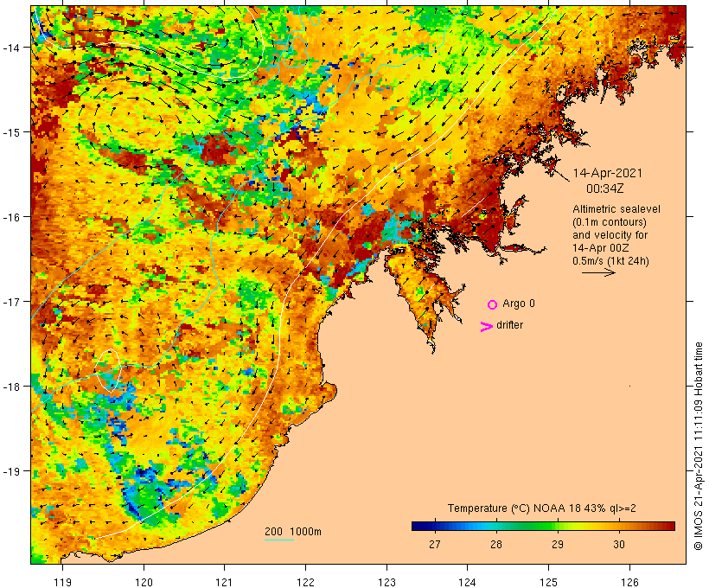Click the '200 1000m' depth legend text

click(293, 532)
